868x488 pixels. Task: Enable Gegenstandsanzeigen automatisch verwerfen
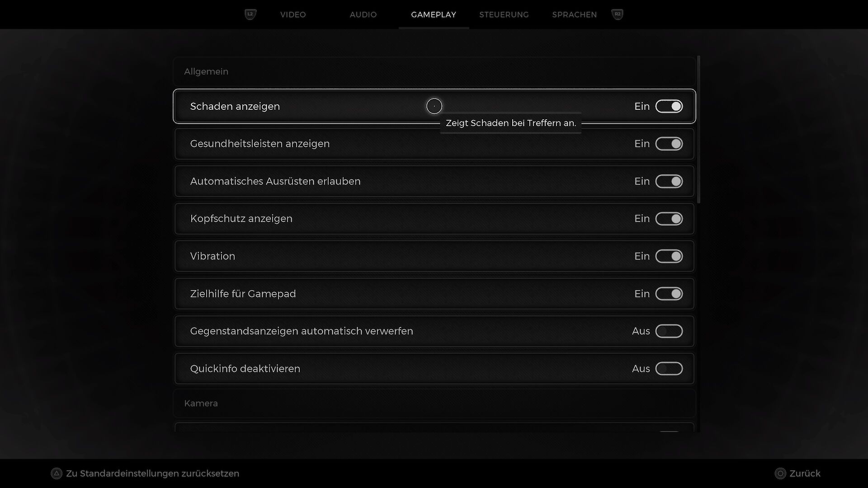click(x=669, y=331)
